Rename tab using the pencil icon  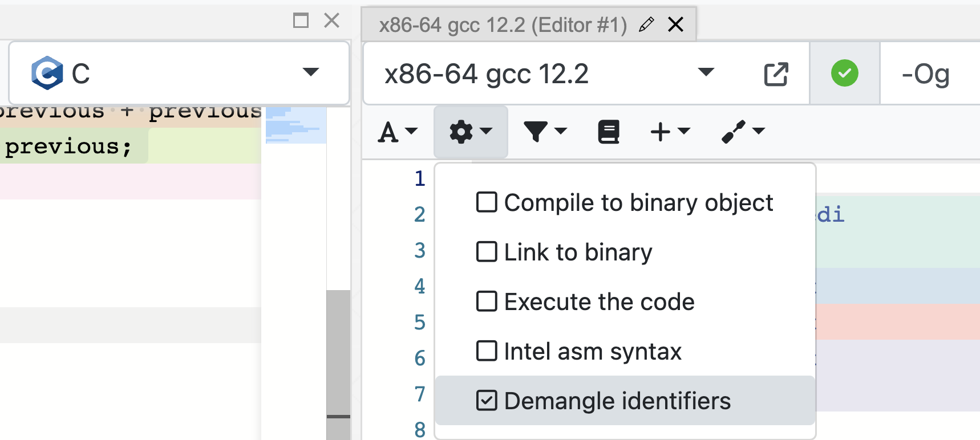[646, 25]
